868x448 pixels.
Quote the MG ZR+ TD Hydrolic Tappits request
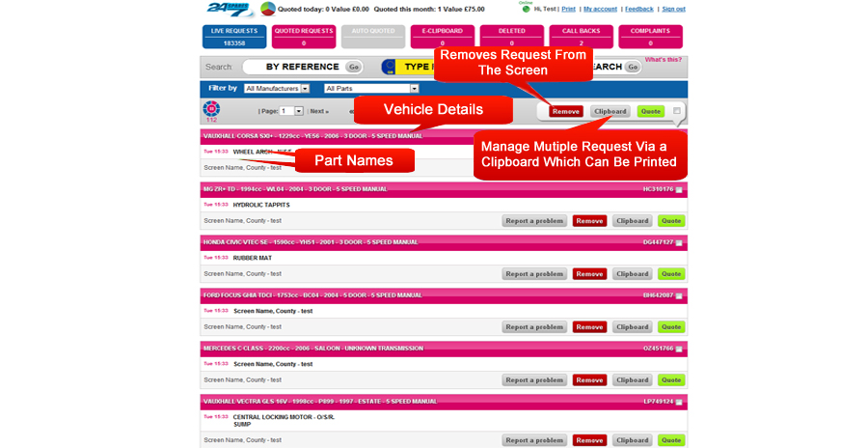(671, 221)
